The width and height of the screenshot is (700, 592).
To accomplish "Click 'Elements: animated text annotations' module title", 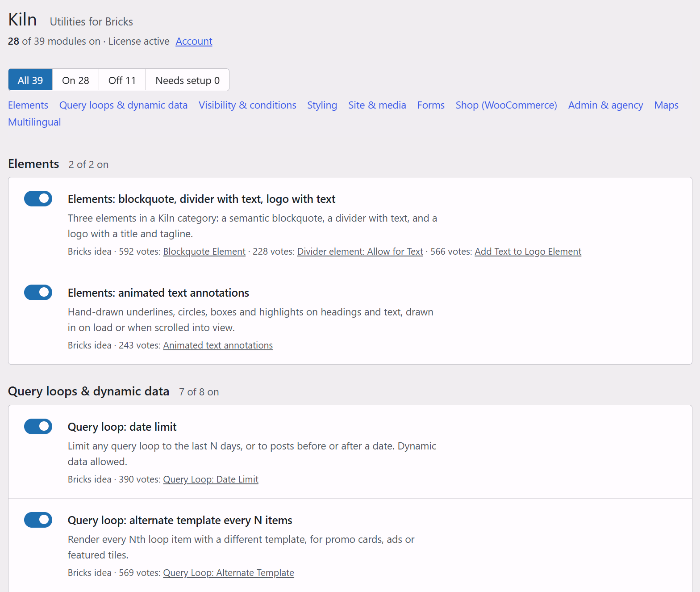I will pos(158,293).
